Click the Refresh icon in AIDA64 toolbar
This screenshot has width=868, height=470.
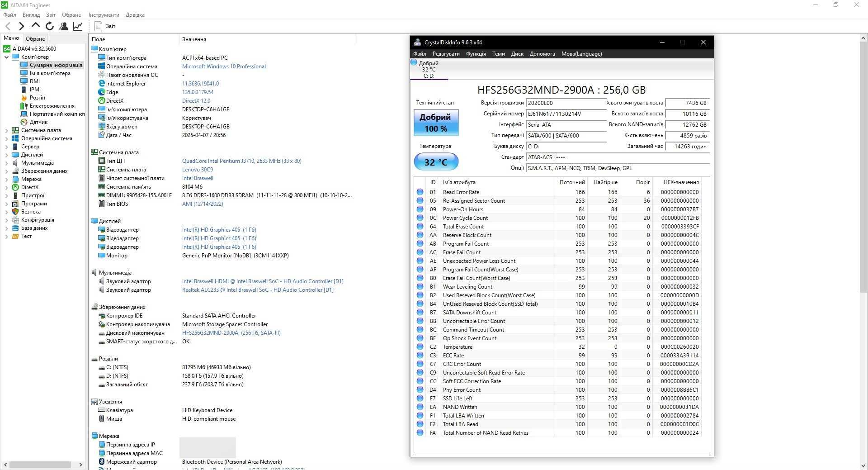[50, 26]
